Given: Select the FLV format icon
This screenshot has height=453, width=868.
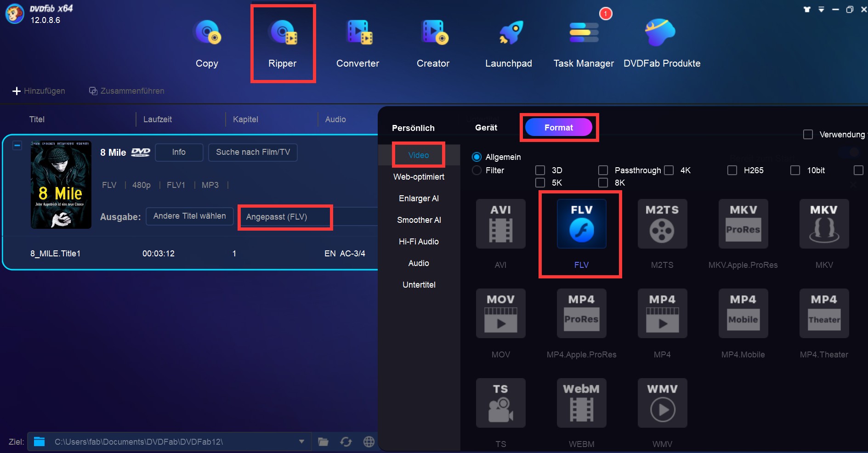Looking at the screenshot, I should (582, 224).
